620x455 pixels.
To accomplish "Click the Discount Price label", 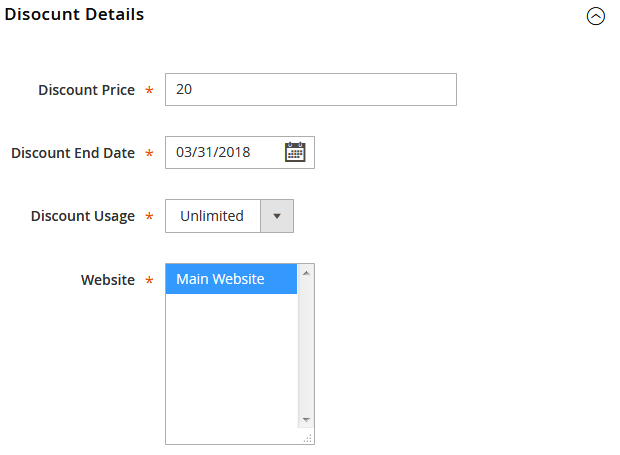I will click(86, 90).
